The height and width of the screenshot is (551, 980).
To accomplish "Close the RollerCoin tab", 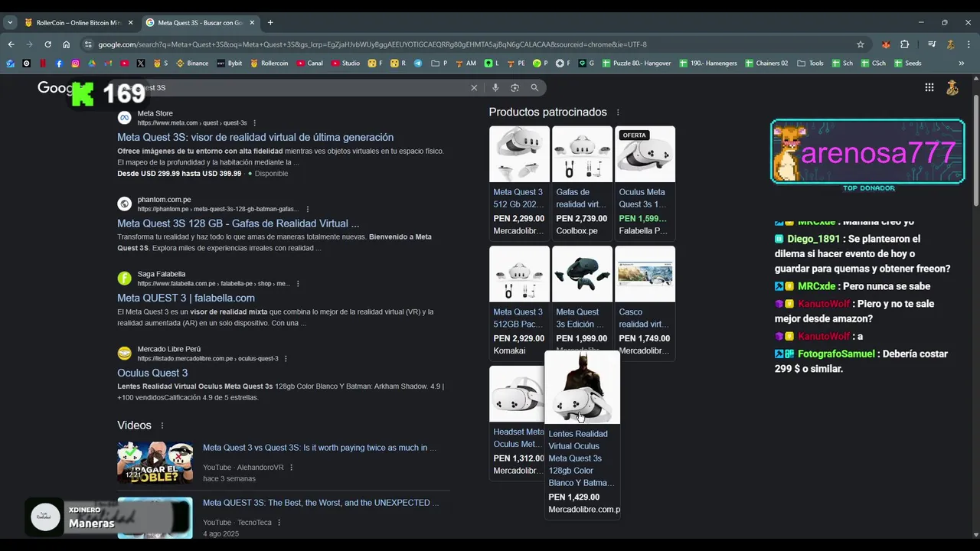I will click(x=130, y=23).
